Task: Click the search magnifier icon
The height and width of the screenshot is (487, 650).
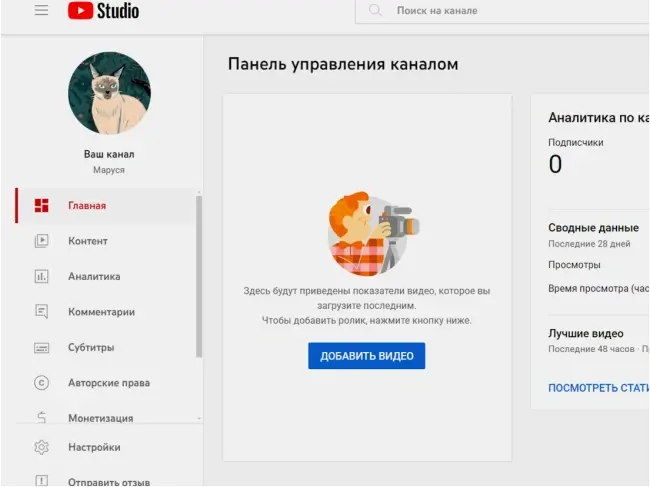Action: click(375, 11)
